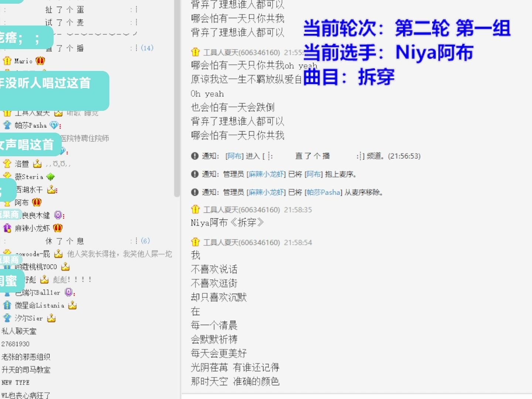The width and height of the screenshot is (532, 399).
Task: Click the lyric line 每天会更美好
Action: click(218, 353)
